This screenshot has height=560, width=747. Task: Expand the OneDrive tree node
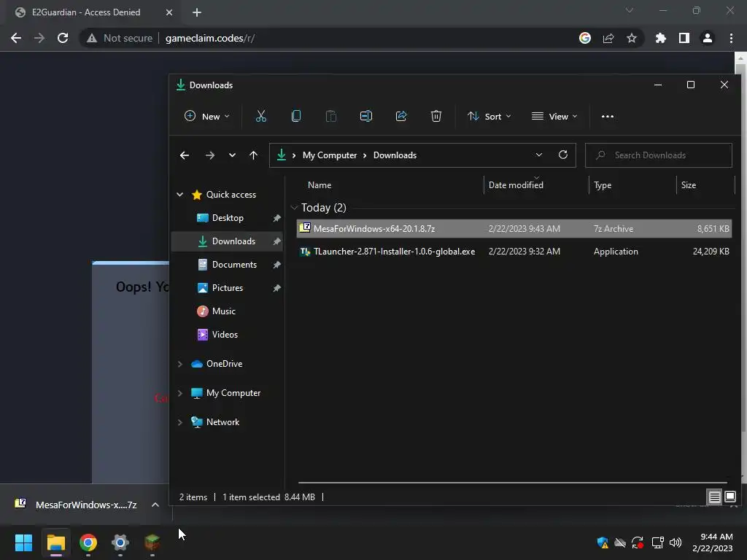click(180, 364)
